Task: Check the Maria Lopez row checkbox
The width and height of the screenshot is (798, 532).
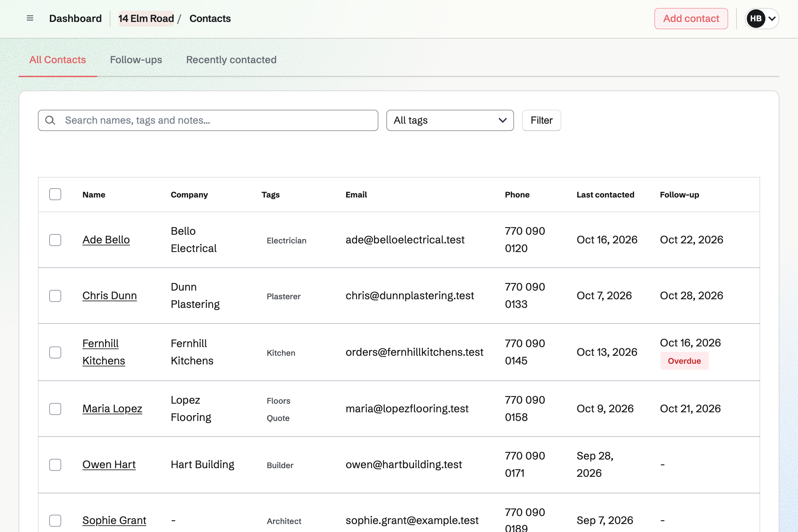Action: (x=55, y=409)
